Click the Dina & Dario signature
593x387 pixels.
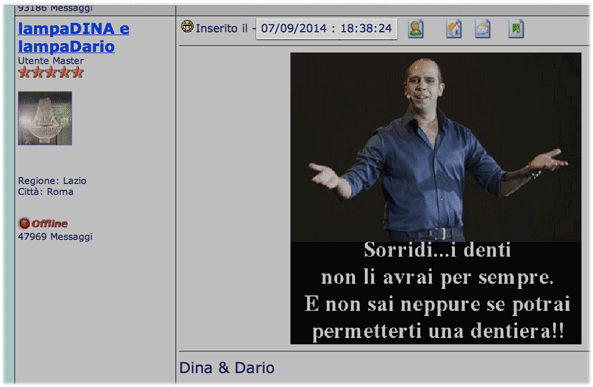click(227, 368)
